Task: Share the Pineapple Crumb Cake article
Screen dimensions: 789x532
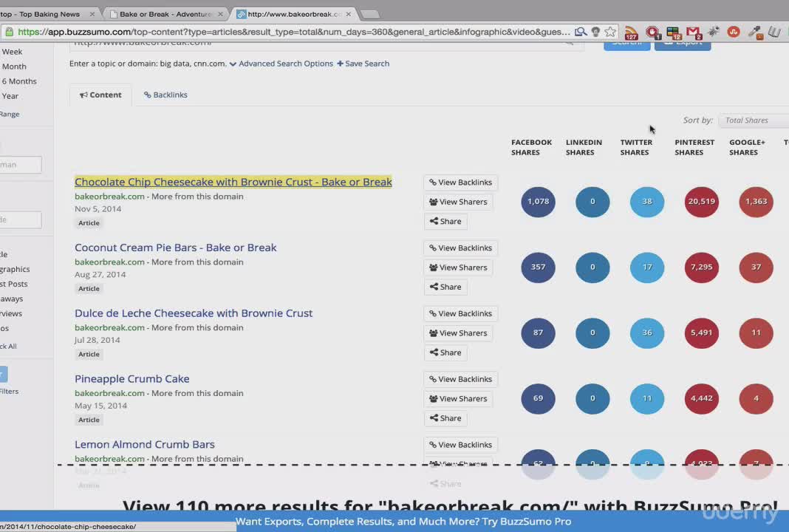Action: pos(445,418)
